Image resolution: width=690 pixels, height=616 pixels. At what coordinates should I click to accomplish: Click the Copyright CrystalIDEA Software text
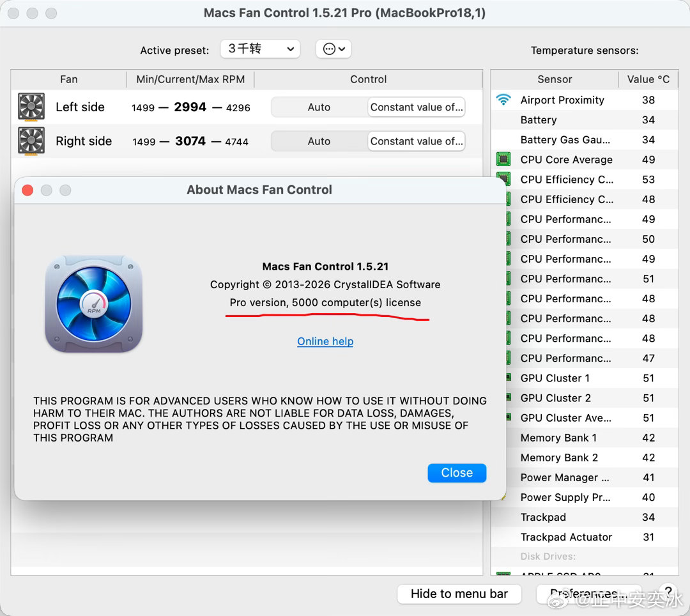tap(325, 285)
